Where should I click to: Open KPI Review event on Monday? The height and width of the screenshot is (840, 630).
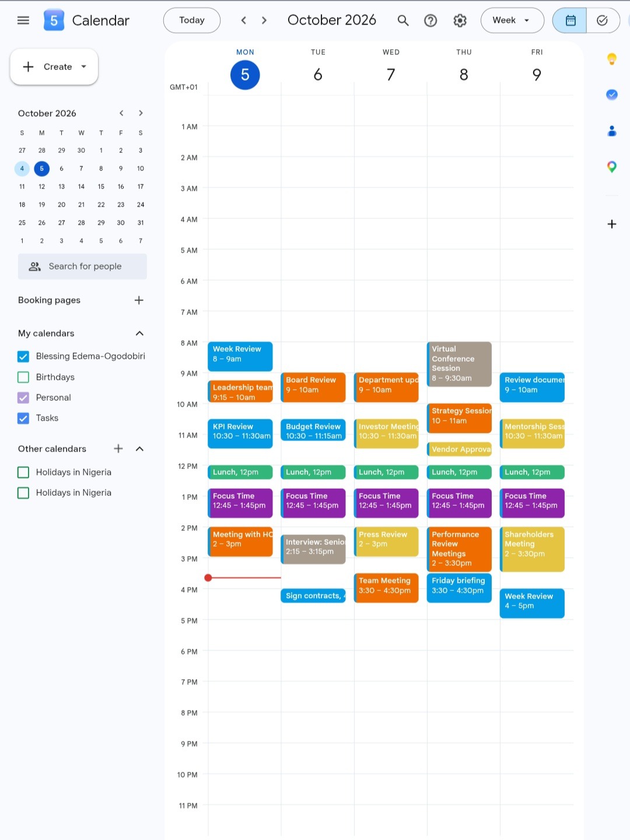(x=240, y=433)
